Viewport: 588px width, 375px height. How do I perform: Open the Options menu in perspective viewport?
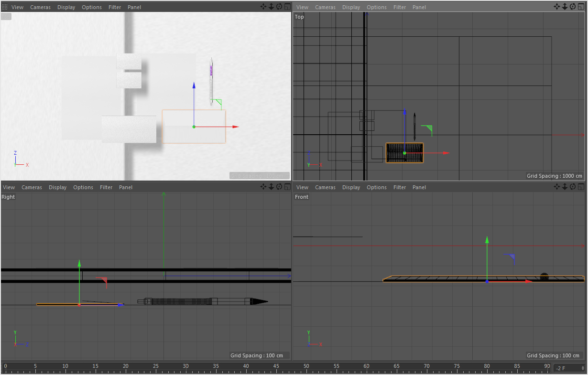coord(92,7)
